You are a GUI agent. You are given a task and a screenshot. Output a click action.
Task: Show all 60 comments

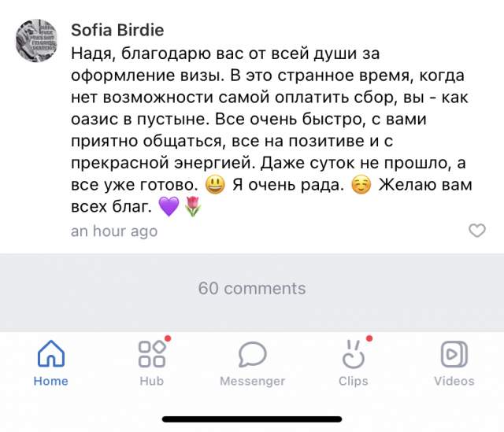click(252, 288)
